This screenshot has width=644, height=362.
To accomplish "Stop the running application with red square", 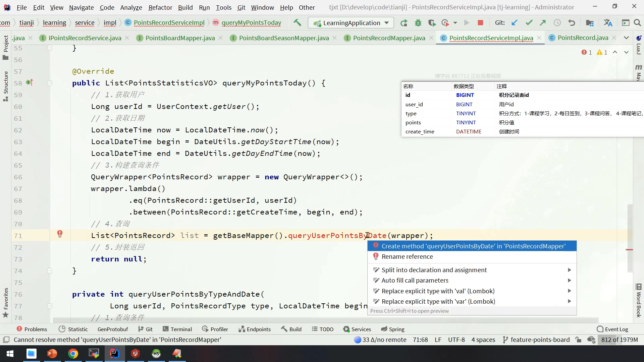I will (x=480, y=23).
